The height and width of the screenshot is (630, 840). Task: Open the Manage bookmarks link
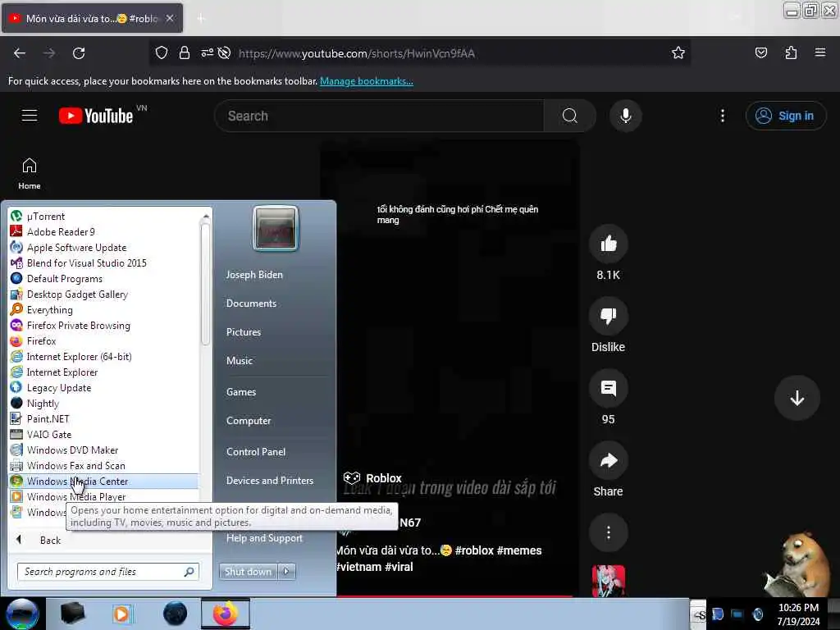[x=367, y=81]
